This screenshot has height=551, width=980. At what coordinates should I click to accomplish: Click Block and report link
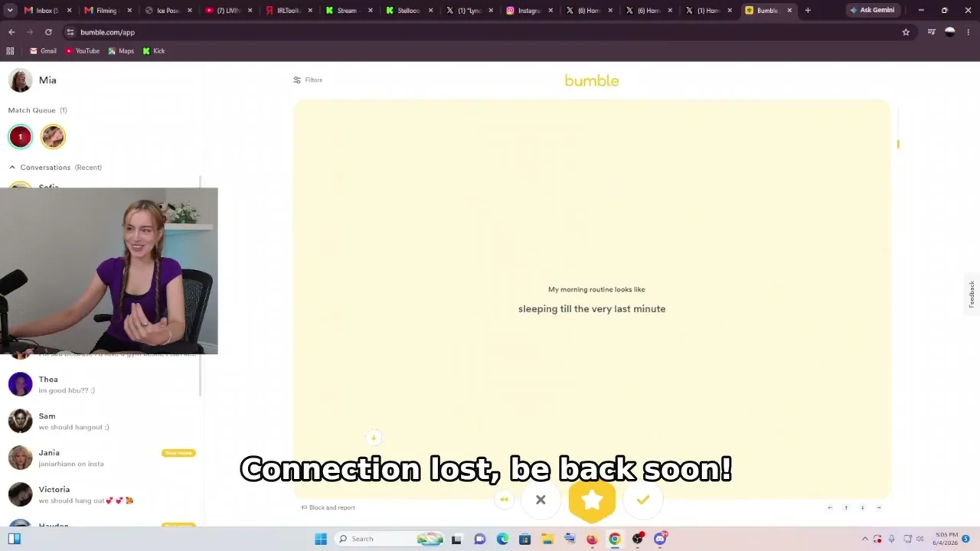pyautogui.click(x=328, y=507)
